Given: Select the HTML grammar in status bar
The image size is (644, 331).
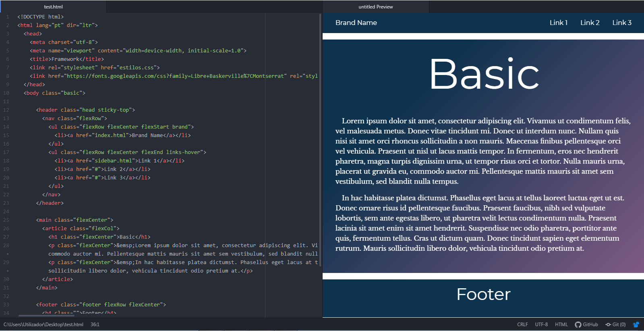Looking at the screenshot, I should point(561,325).
